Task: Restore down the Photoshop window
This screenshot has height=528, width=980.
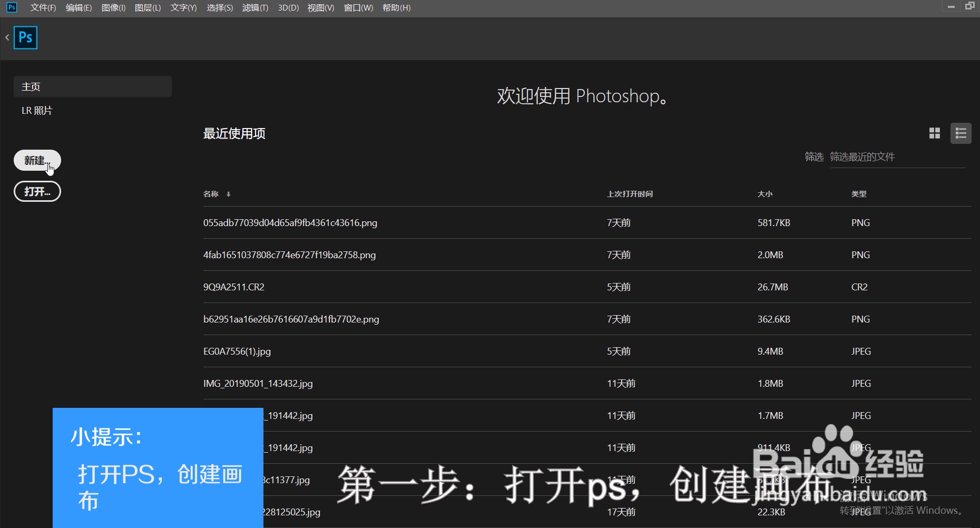Action: pyautogui.click(x=970, y=6)
